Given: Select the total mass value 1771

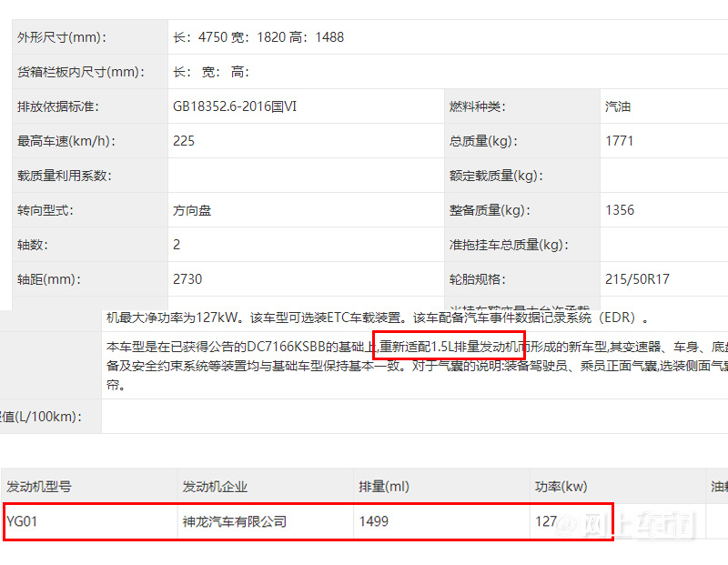Looking at the screenshot, I should (620, 141).
